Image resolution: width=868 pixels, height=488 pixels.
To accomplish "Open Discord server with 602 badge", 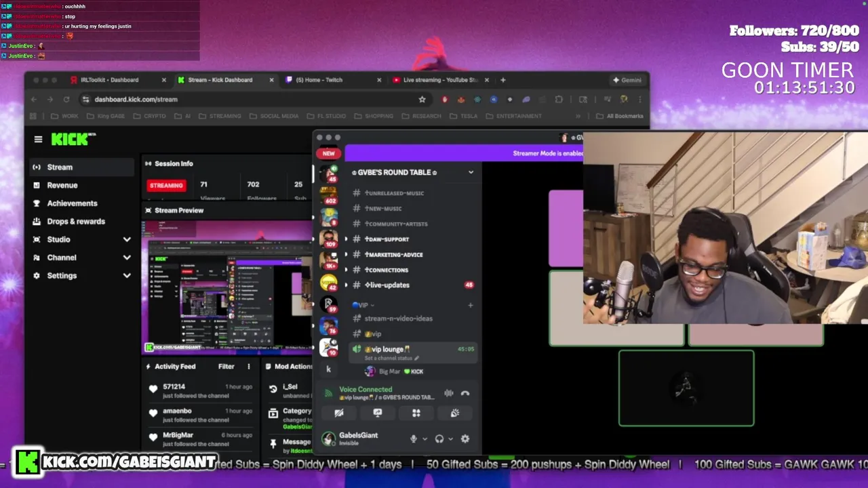I will point(329,195).
